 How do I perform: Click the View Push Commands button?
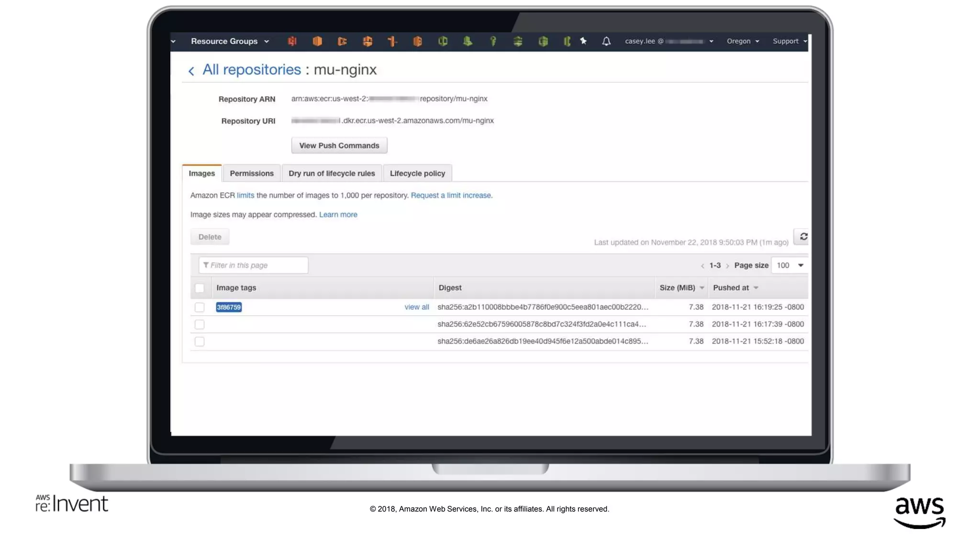click(339, 145)
